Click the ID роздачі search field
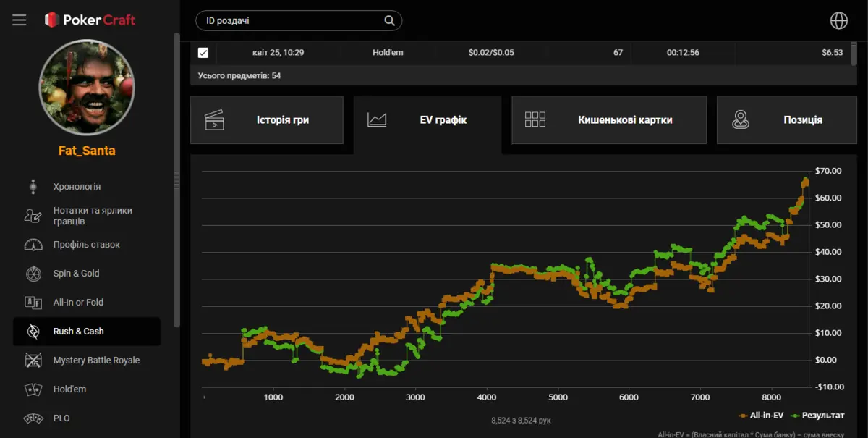 click(x=289, y=21)
